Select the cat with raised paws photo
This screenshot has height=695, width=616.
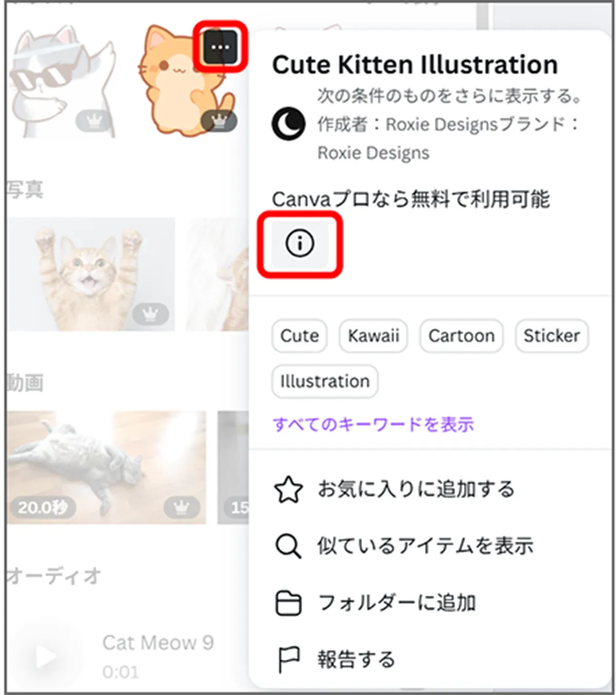click(x=91, y=274)
